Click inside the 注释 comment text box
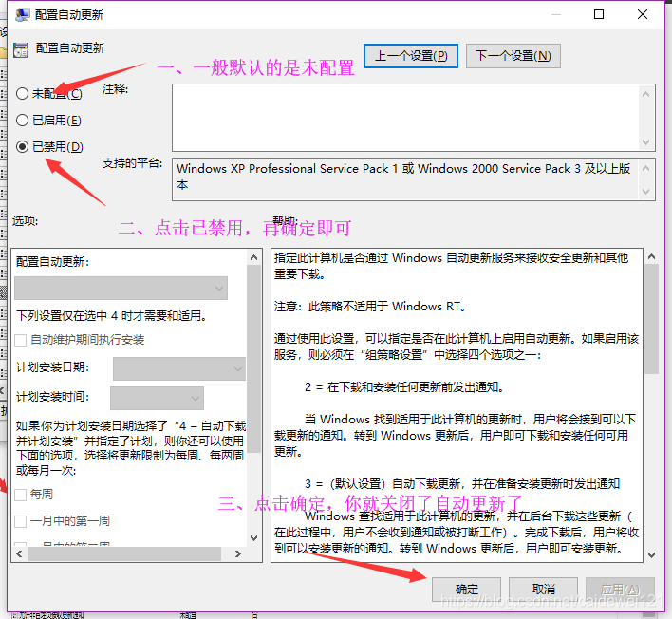672x619 pixels. [405, 118]
